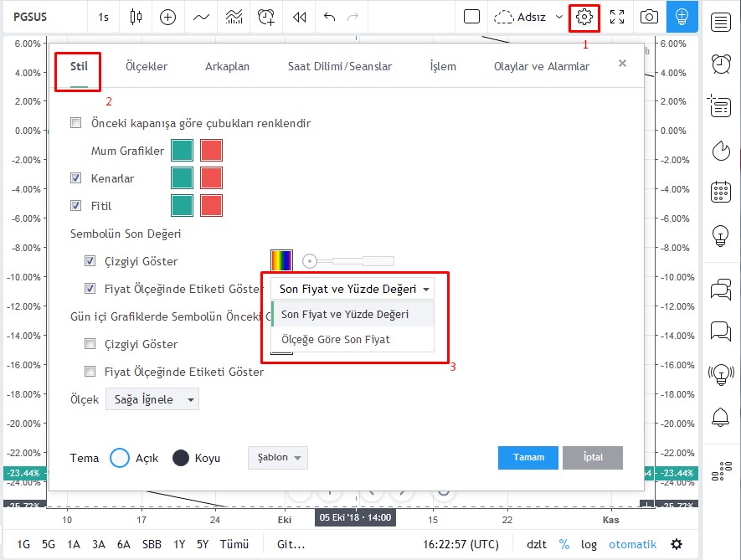Screen dimensions: 741x560
Task: Switch to the Ölçekler tab
Action: click(147, 66)
